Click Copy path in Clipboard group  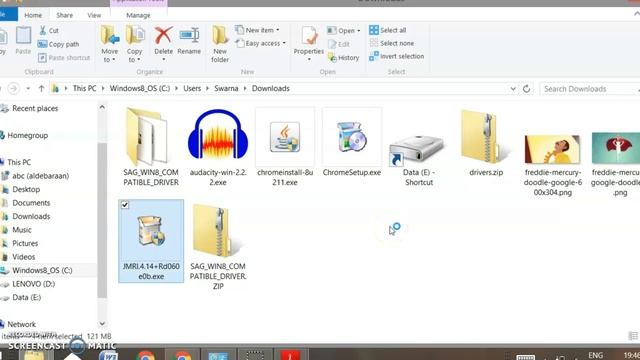point(58,44)
